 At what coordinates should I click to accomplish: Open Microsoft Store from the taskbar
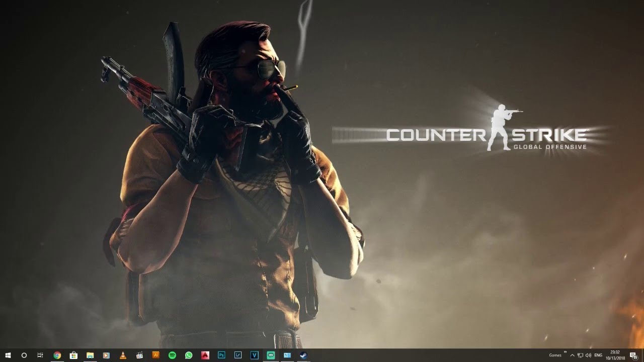(x=73, y=355)
